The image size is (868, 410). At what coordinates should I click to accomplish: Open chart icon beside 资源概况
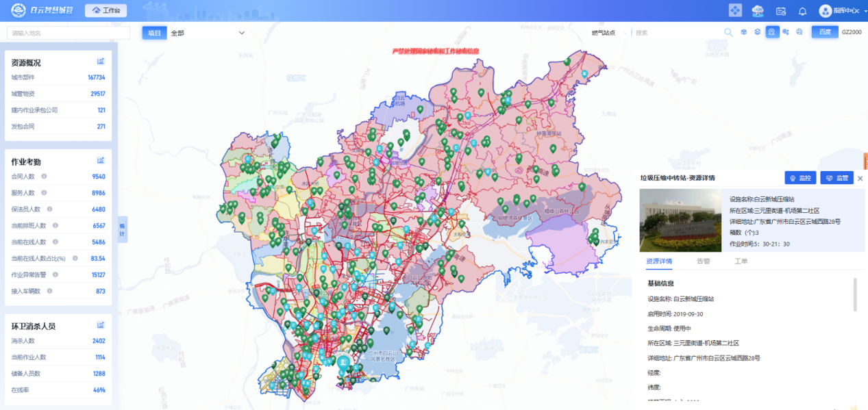tap(100, 62)
